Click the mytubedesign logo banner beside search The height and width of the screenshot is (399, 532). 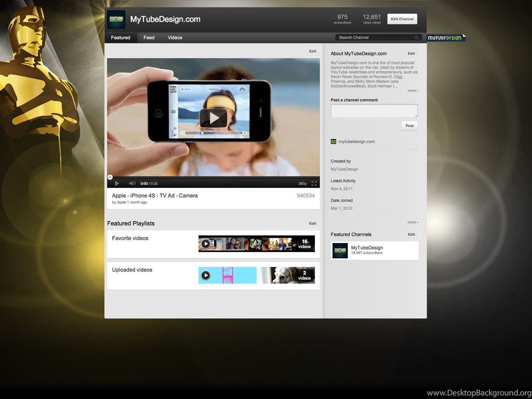point(446,37)
